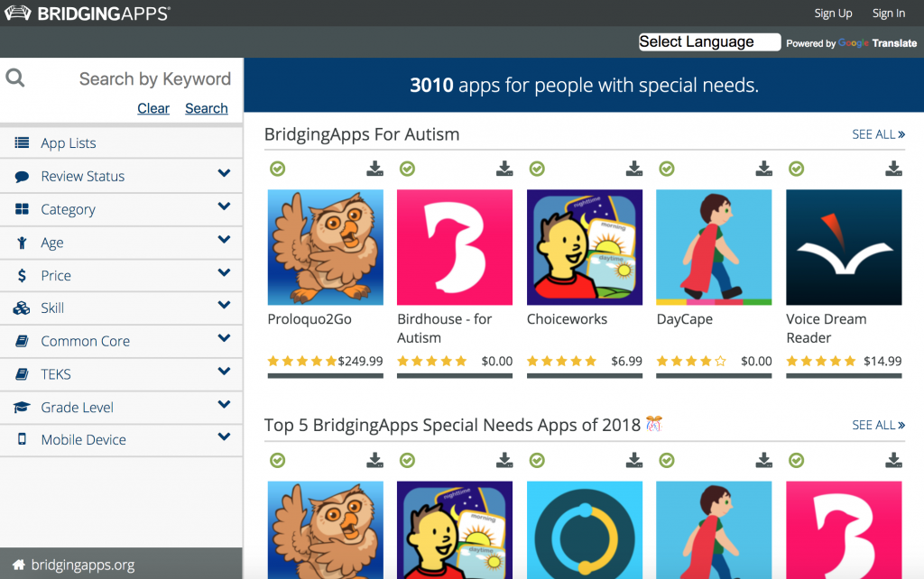The width and height of the screenshot is (924, 579).
Task: Toggle the green check above DayCape in Autism row
Action: [x=667, y=169]
